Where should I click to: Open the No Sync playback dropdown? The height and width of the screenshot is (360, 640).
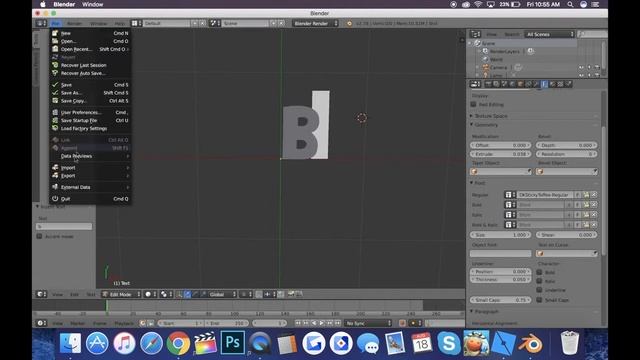(x=368, y=323)
